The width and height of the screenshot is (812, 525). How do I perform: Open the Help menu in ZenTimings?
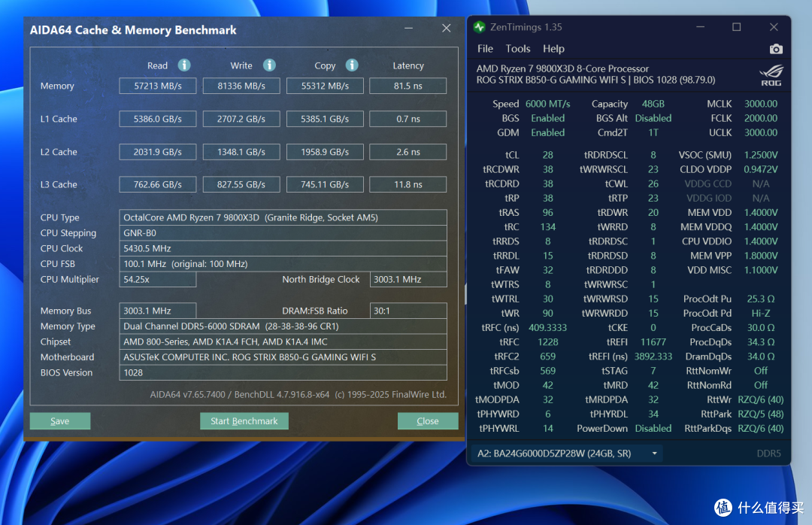click(553, 49)
